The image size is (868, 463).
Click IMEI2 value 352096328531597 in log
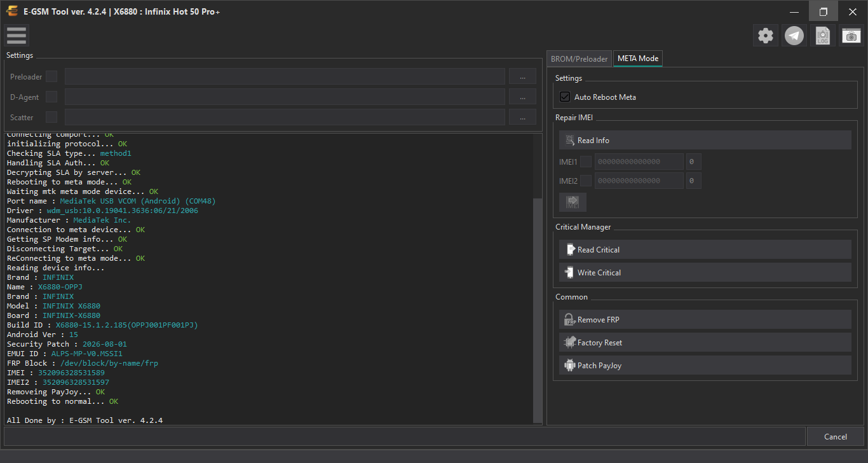click(76, 382)
